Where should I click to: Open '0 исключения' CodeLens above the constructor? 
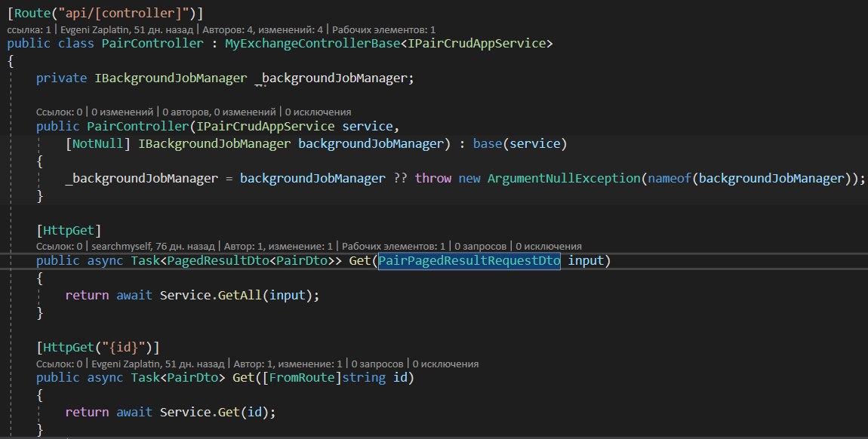pos(319,112)
